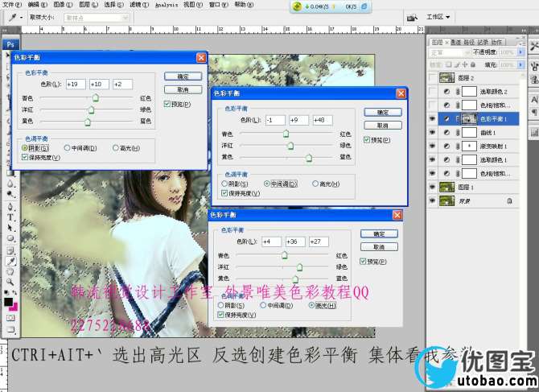Open the Analysis menu
The width and height of the screenshot is (539, 392).
coord(167,5)
